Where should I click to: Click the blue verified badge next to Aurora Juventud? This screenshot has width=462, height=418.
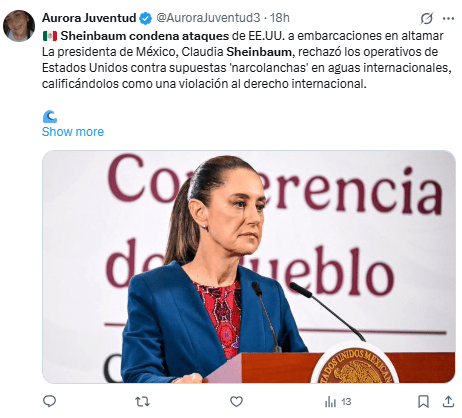[145, 18]
